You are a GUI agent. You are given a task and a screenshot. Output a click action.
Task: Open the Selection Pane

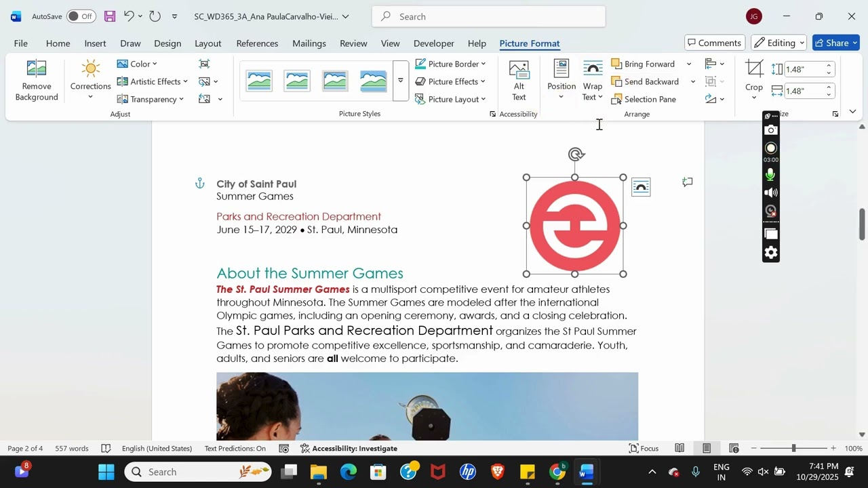tap(644, 99)
